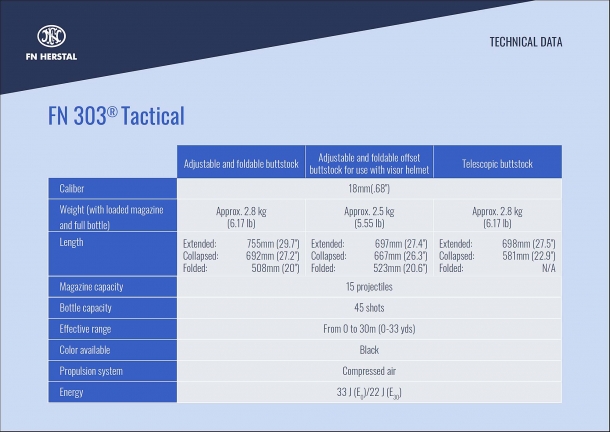Click the FN HERSTAL wordmark text
Screen dimensions: 610x432
click(x=51, y=57)
